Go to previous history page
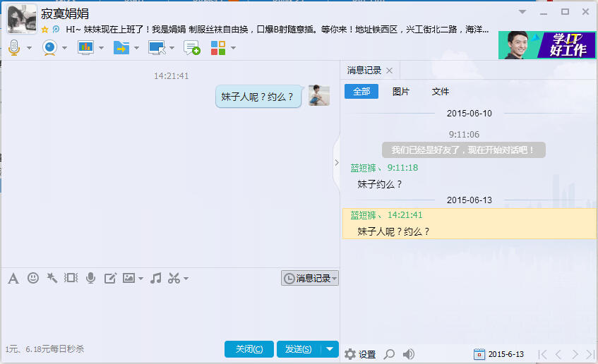This screenshot has width=598, height=364. (558, 354)
